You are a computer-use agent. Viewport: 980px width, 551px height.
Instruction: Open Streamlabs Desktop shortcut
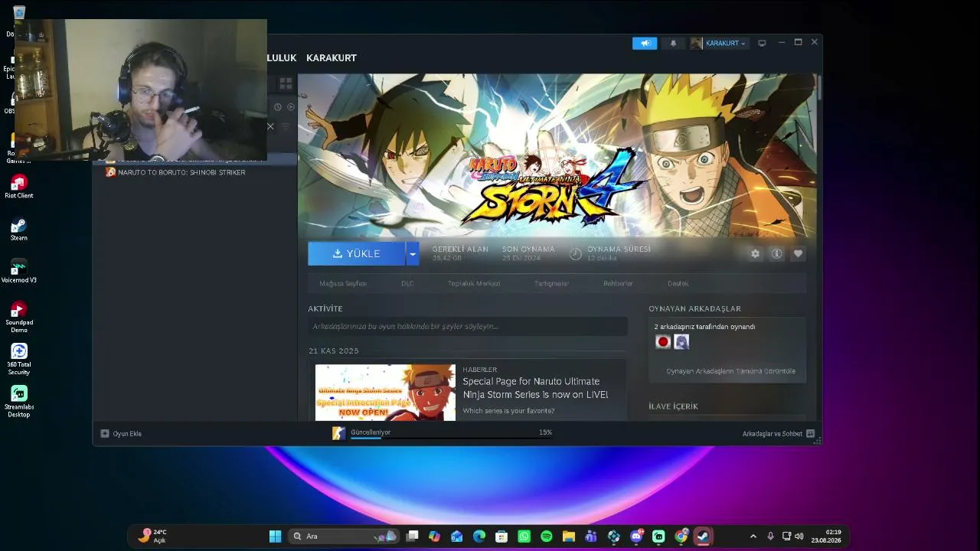[x=19, y=402]
